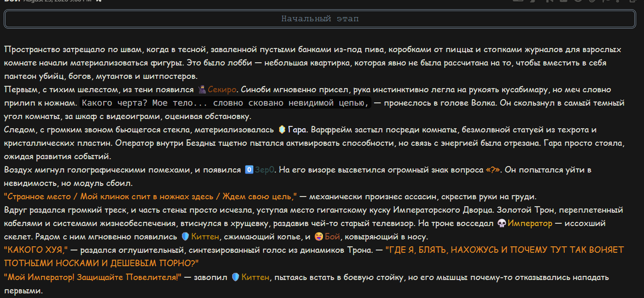Click the orange quote "КАКОГО ХУЯ,"
Viewport: 644px width, 298px height.
[x=36, y=250]
